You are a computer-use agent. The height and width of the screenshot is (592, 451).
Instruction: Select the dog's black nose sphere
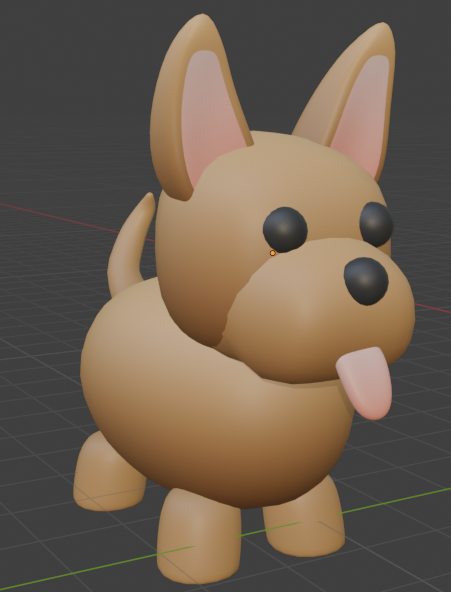(366, 281)
